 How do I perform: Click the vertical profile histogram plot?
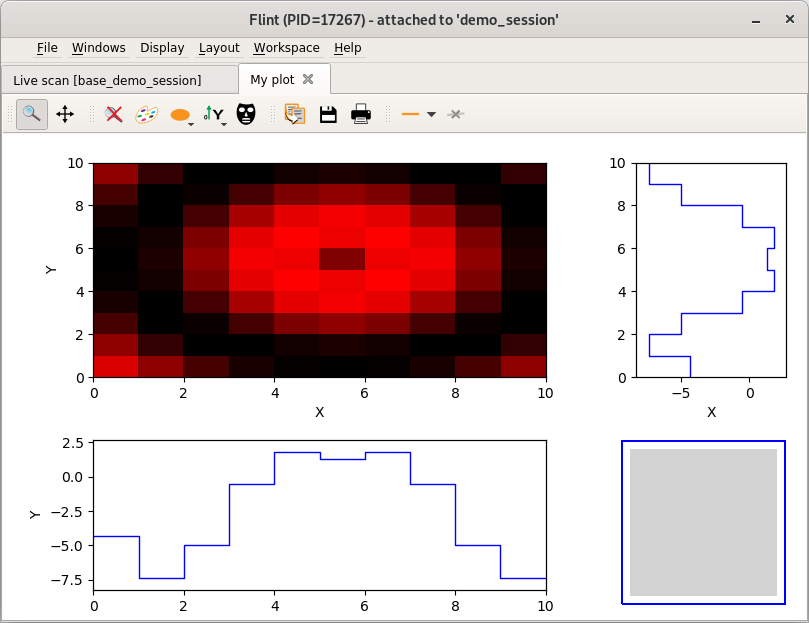click(711, 270)
